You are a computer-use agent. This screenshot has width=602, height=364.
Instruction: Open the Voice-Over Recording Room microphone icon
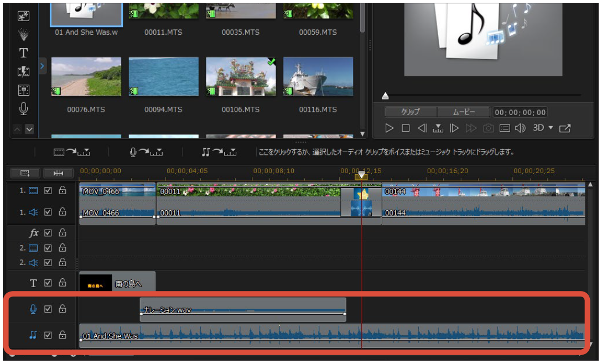[x=23, y=109]
